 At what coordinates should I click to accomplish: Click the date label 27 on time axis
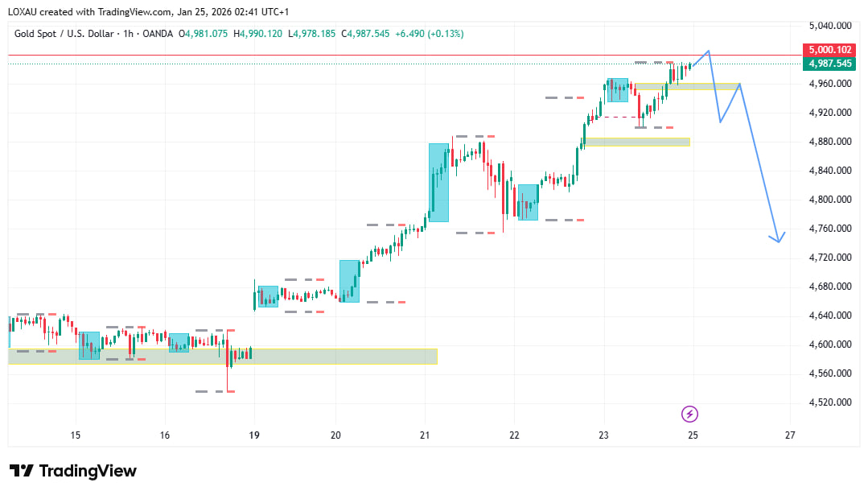(790, 435)
